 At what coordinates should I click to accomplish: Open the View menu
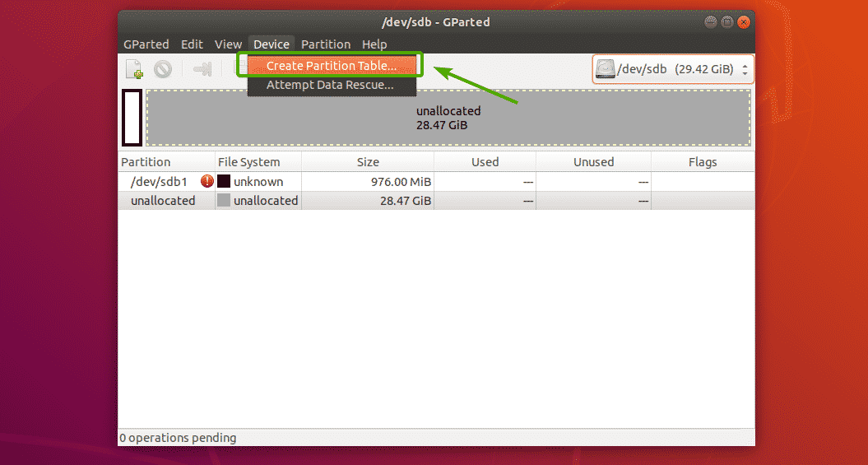pos(228,44)
